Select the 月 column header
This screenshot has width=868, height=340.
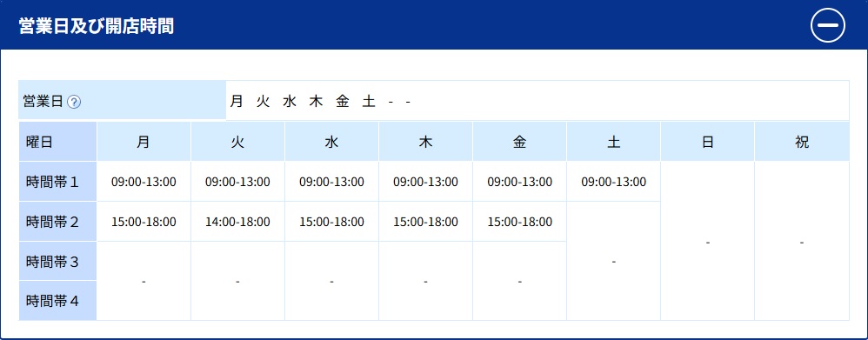pyautogui.click(x=144, y=142)
